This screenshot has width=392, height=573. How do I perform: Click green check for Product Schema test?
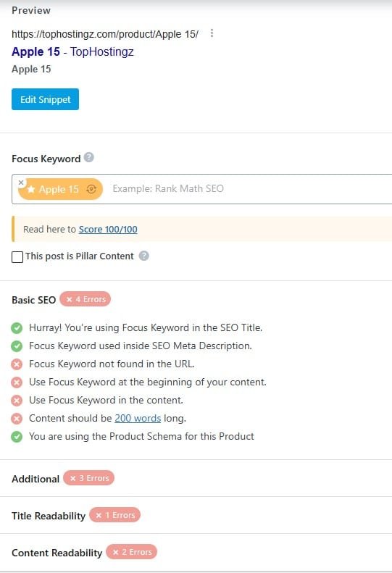coord(17,437)
